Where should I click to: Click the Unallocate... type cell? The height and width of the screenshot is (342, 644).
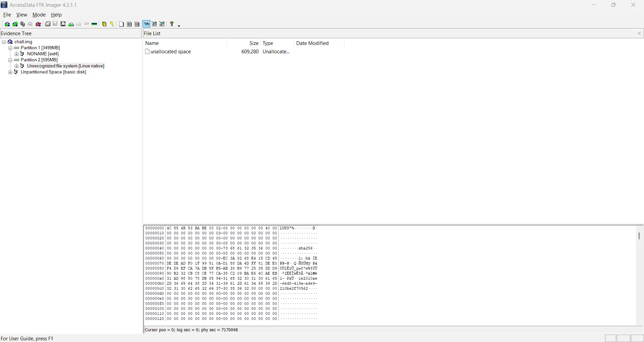point(276,52)
